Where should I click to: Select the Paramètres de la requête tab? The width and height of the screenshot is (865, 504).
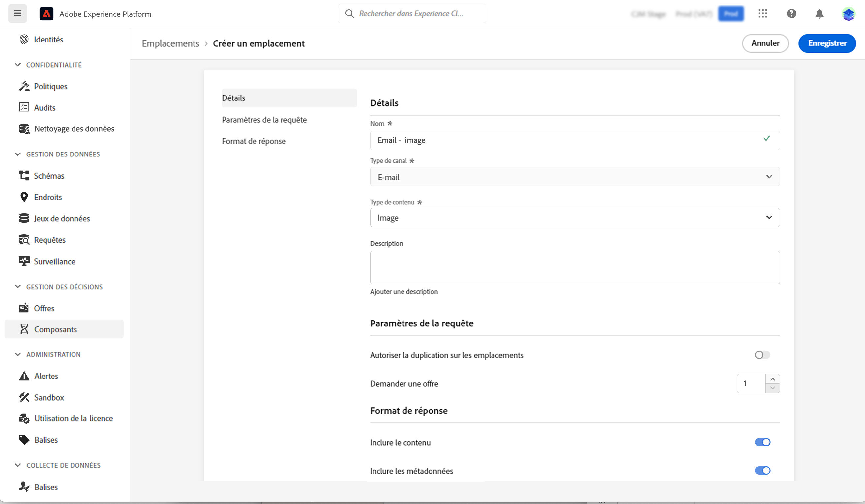[264, 120]
